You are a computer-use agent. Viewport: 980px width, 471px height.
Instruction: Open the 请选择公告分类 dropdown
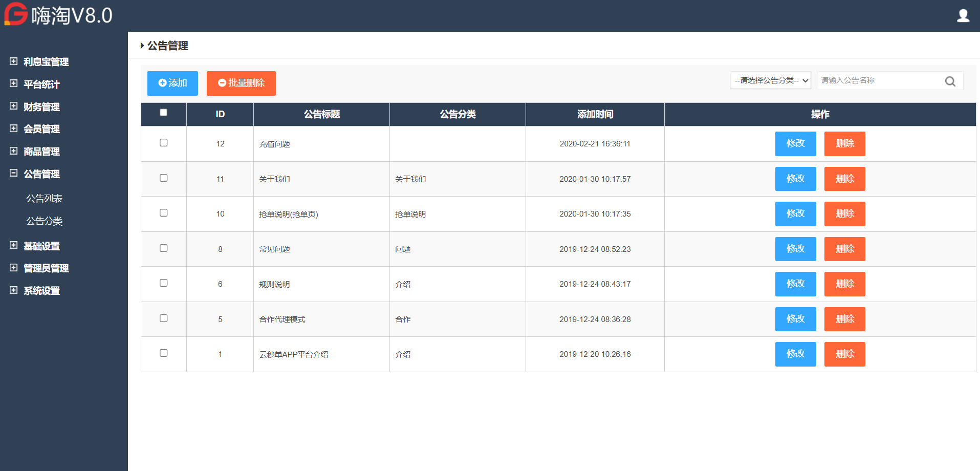771,80
